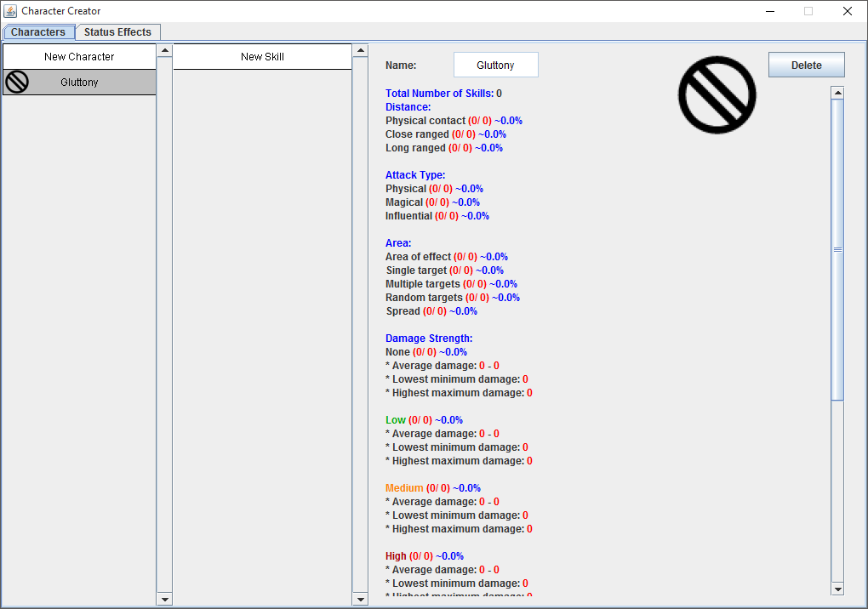
Task: Click the Single target stat line
Action: click(x=444, y=270)
